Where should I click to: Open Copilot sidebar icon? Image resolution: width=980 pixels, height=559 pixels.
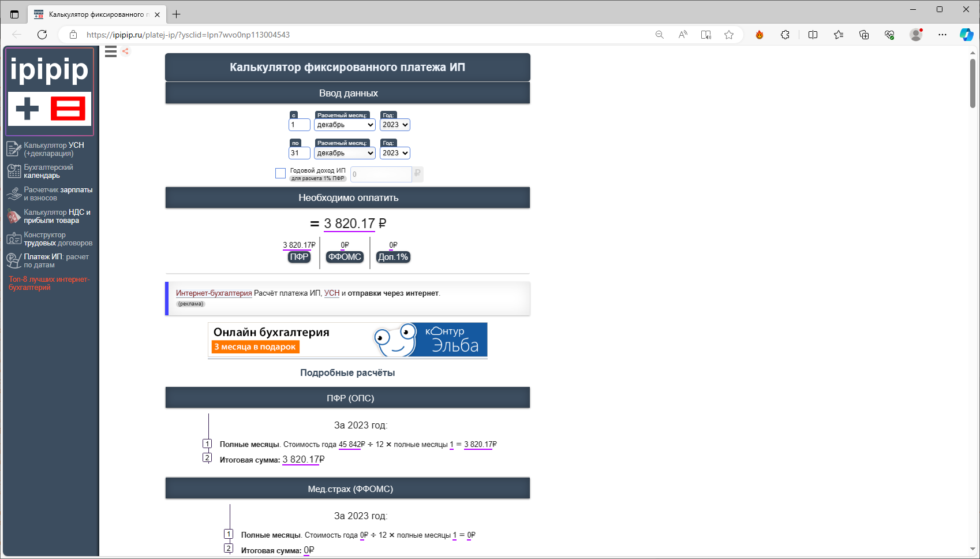(x=966, y=35)
